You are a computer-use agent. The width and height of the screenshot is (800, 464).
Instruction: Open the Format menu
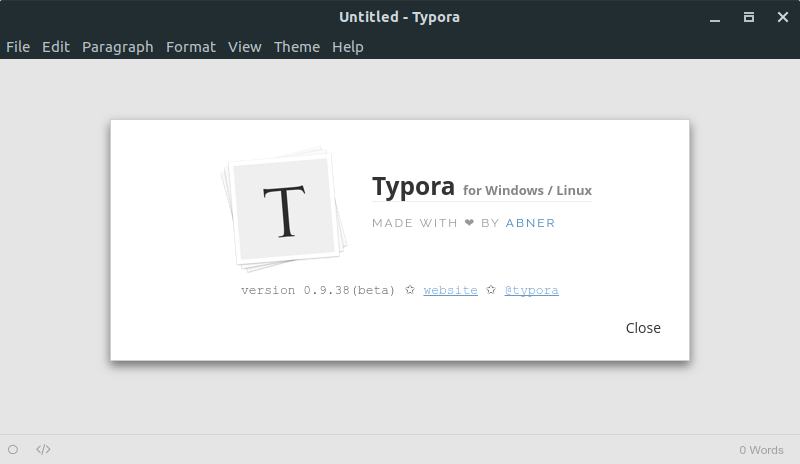click(x=191, y=47)
